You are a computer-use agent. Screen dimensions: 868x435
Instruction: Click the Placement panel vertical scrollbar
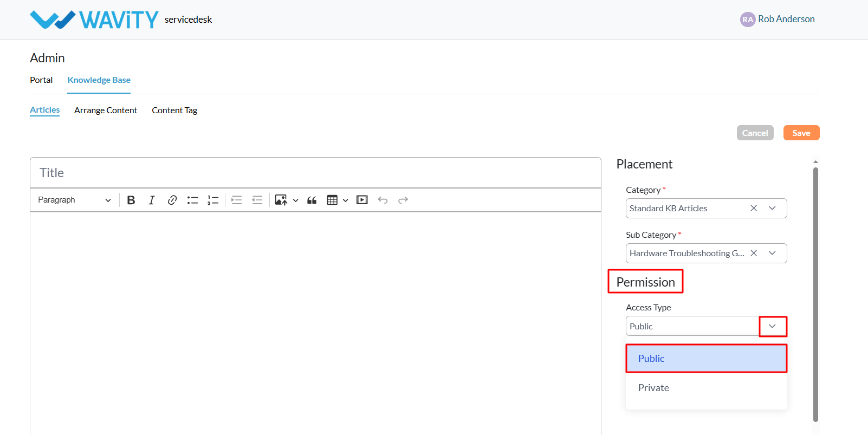pyautogui.click(x=815, y=294)
